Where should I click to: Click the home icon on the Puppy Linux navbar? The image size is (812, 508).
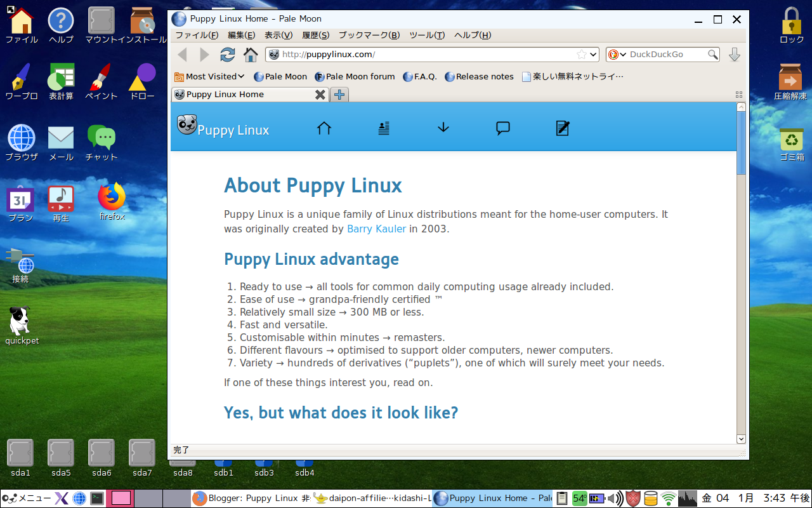(x=324, y=128)
